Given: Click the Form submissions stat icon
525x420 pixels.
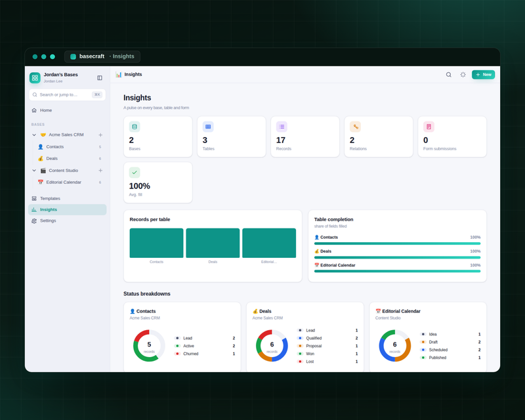Looking at the screenshot, I should click(429, 127).
